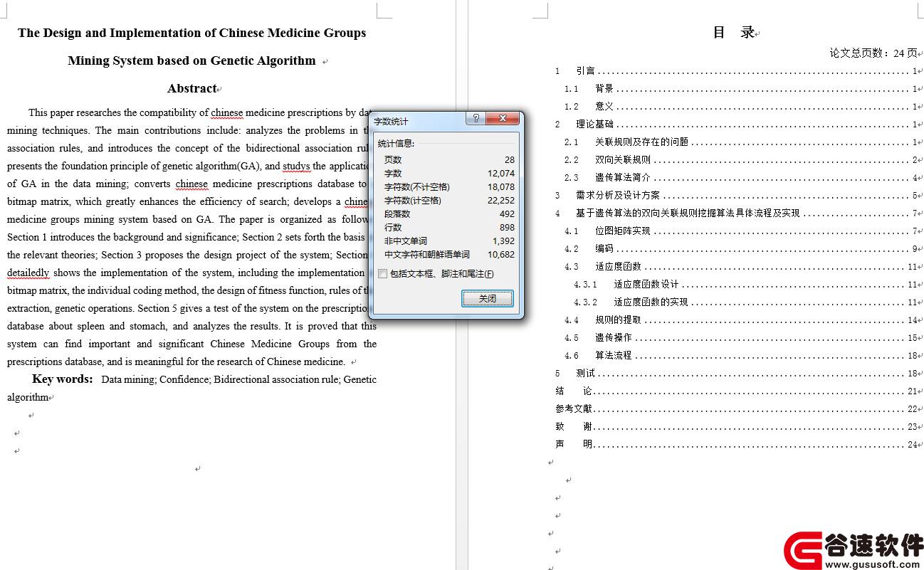This screenshot has width=924, height=570.
Task: Click the 目 录 heading
Action: click(734, 32)
